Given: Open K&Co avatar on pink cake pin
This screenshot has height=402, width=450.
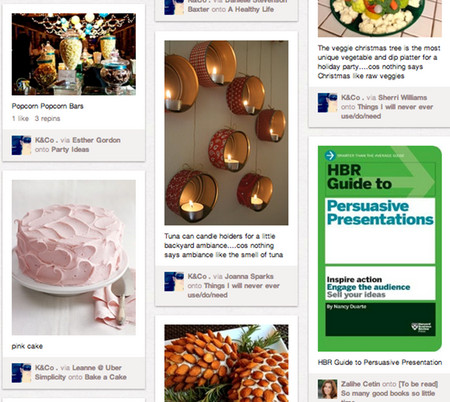Looking at the screenshot, I should click(x=21, y=373).
